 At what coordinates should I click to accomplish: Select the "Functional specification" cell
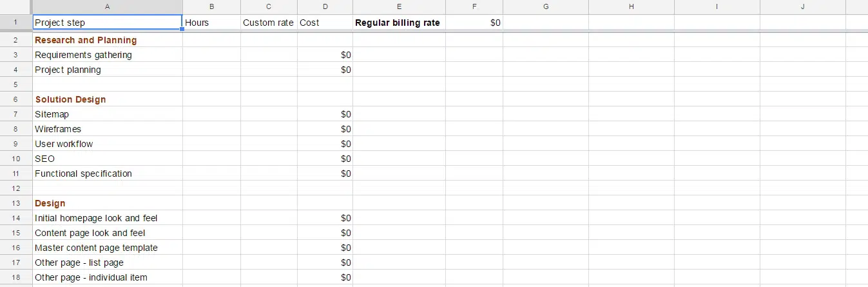coord(83,173)
